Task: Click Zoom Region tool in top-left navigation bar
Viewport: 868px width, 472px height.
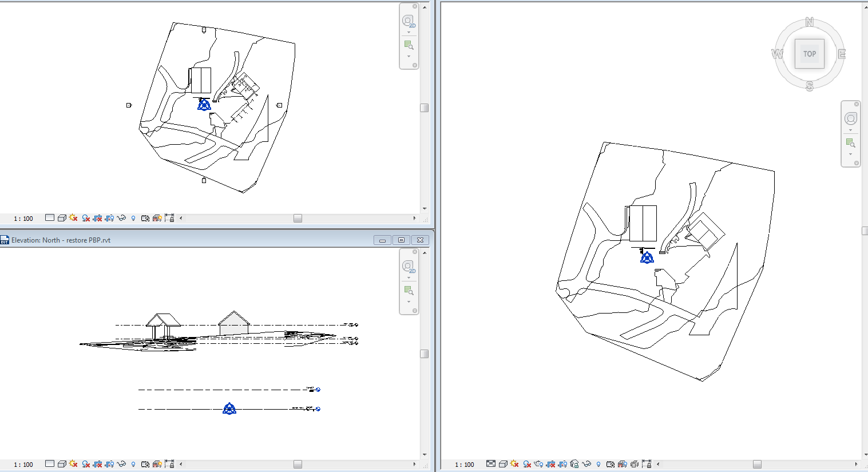Action: click(x=409, y=45)
